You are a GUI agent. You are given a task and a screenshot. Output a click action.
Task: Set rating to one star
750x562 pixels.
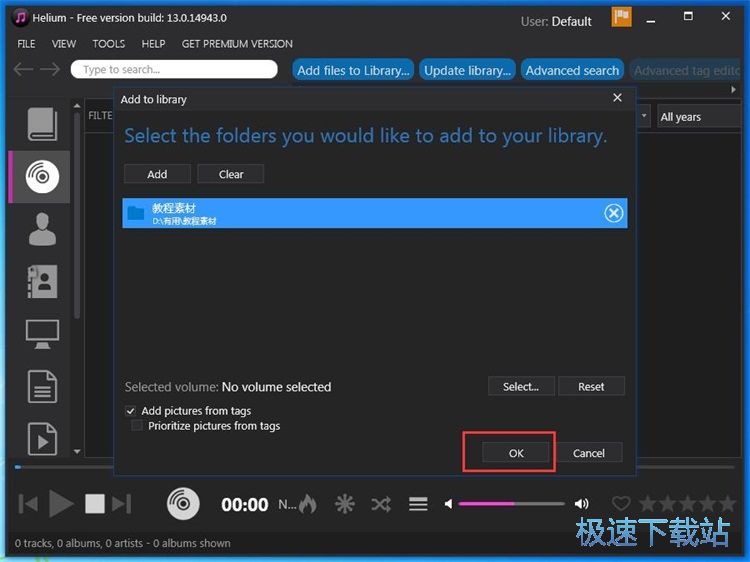click(648, 504)
